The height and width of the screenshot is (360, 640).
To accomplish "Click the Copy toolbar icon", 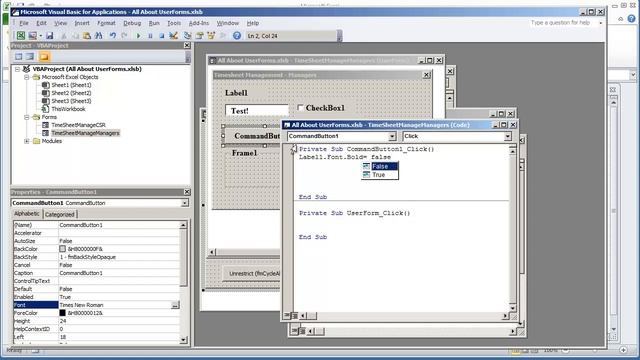I will pyautogui.click(x=75, y=36).
